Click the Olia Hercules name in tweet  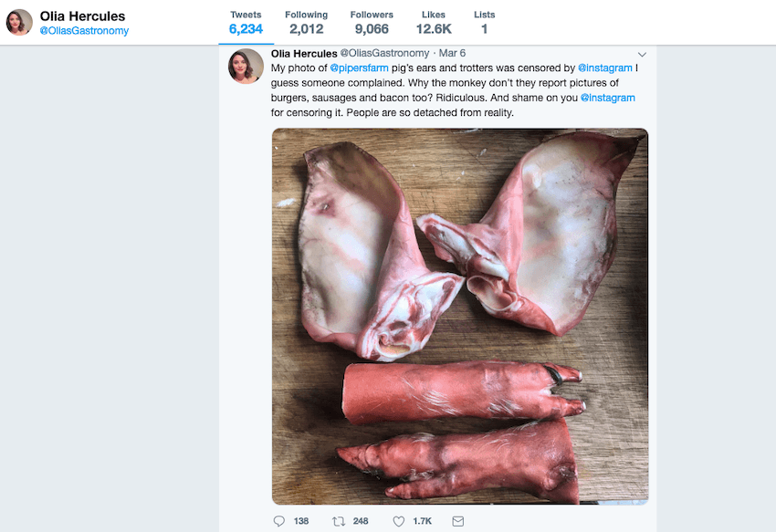point(304,53)
